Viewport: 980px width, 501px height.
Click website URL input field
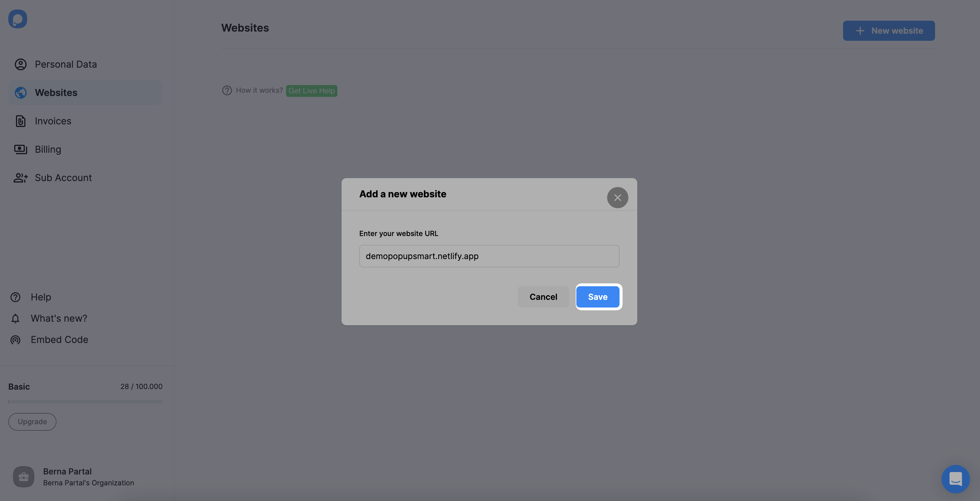[489, 256]
